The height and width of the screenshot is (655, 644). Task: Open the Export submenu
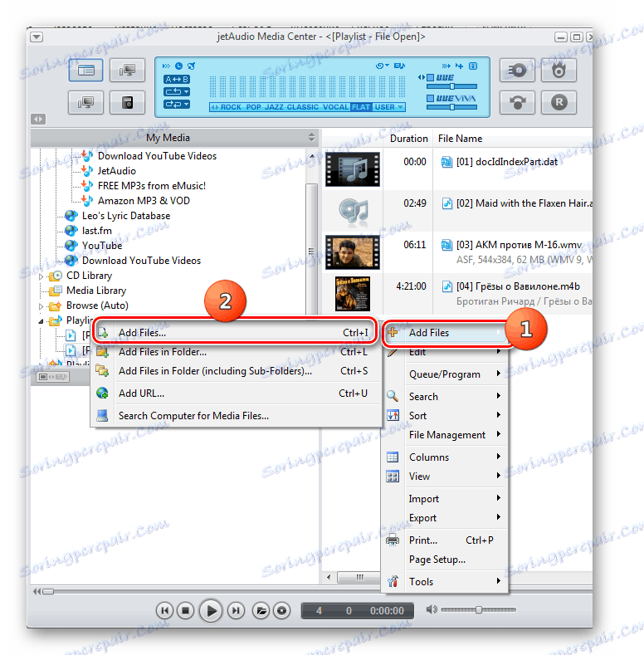pos(445,518)
